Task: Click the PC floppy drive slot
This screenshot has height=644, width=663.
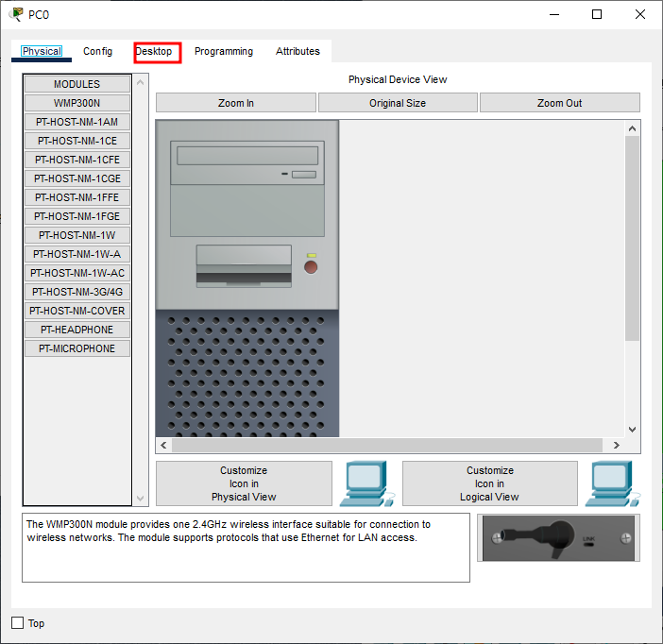Action: [x=244, y=266]
